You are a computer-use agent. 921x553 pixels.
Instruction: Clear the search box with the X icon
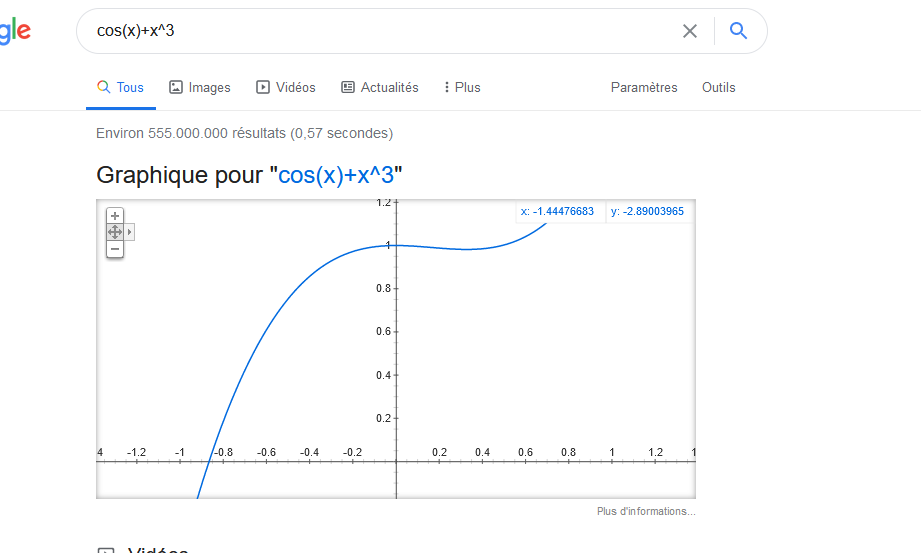pyautogui.click(x=689, y=31)
